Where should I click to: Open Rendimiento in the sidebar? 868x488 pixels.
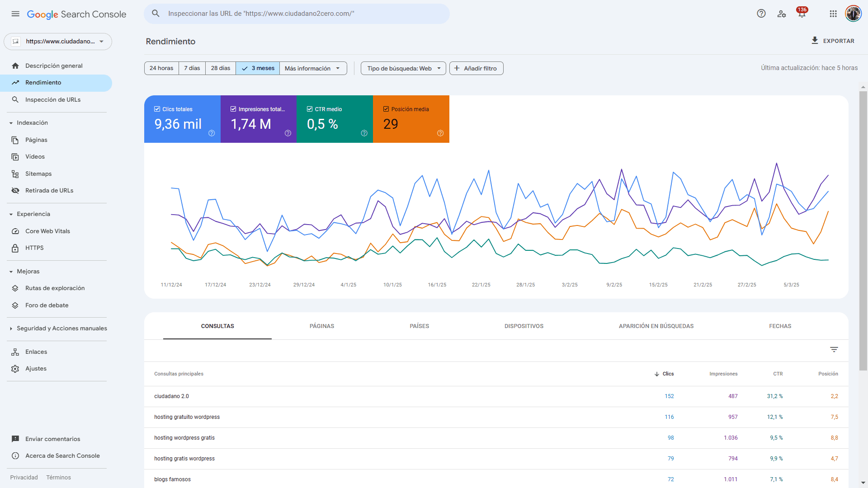coord(56,83)
